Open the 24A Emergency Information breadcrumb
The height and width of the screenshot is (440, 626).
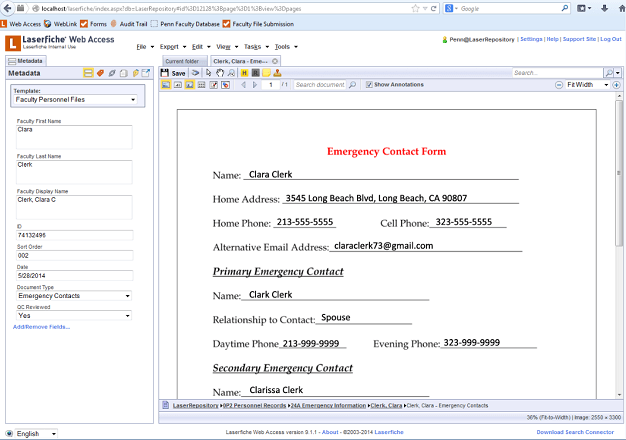point(328,405)
